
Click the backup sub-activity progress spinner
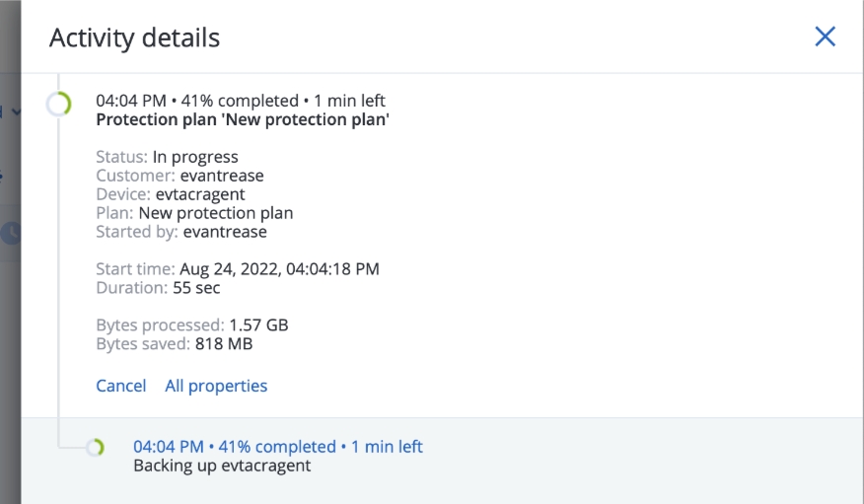[95, 448]
